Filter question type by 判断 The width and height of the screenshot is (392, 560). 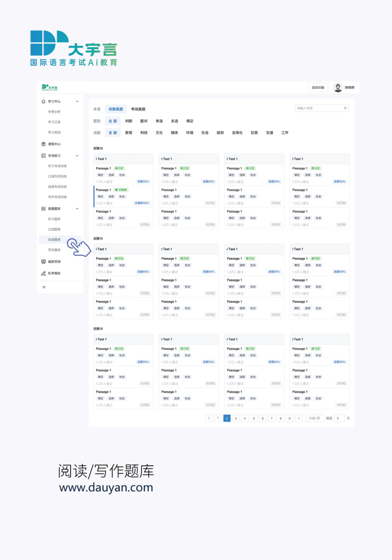pos(129,121)
